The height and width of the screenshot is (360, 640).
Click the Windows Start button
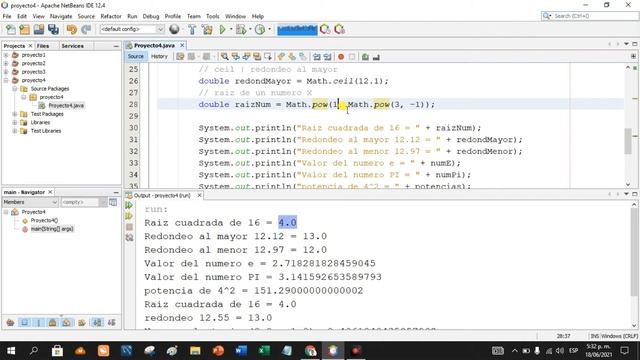[x=11, y=351]
